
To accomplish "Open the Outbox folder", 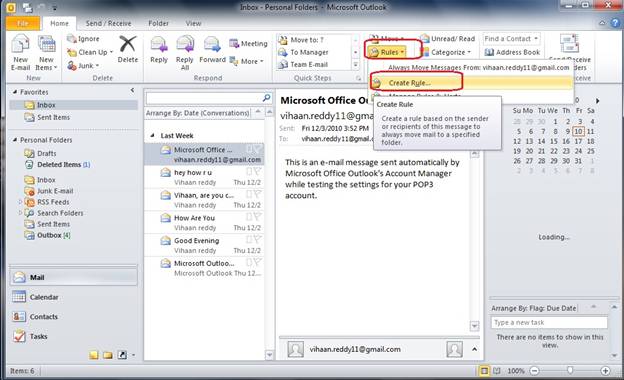I will coord(49,235).
